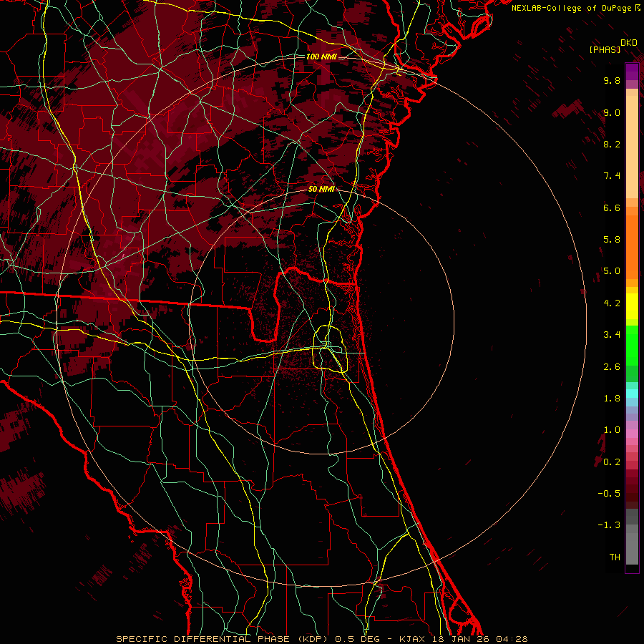Pick the light peach band of the color scale
The image size is (644, 644).
pyautogui.click(x=632, y=147)
